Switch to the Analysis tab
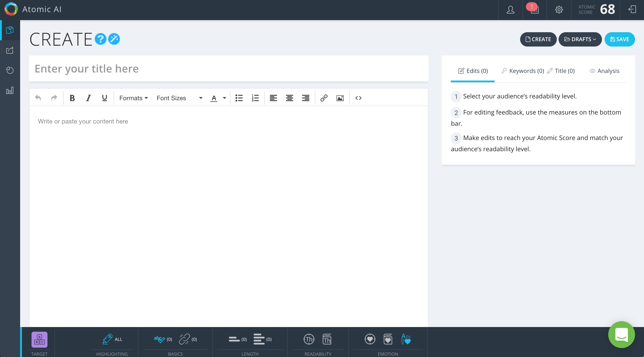 [x=604, y=71]
